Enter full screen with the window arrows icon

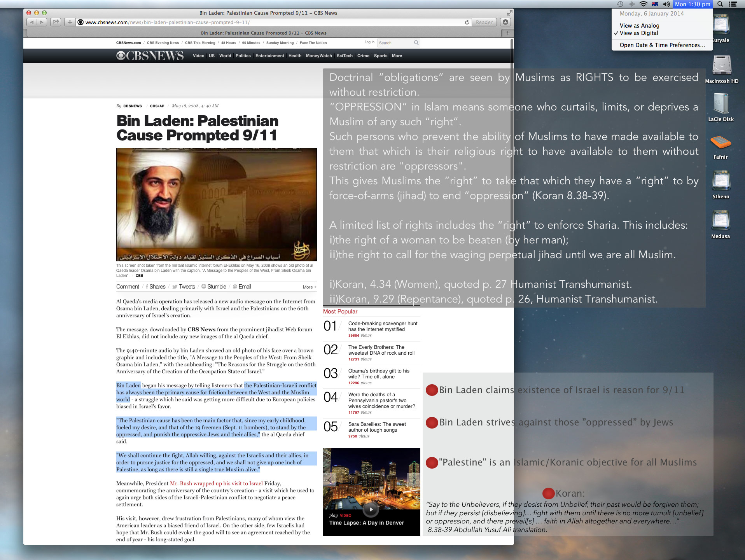tap(509, 13)
